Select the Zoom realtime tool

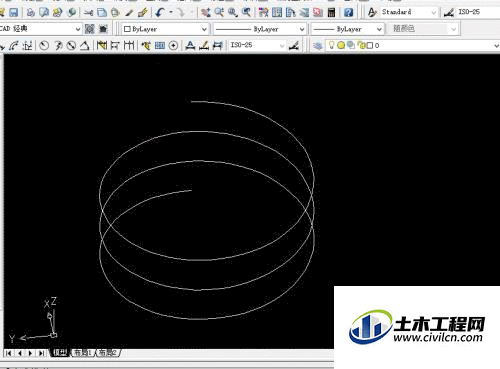coord(219,13)
